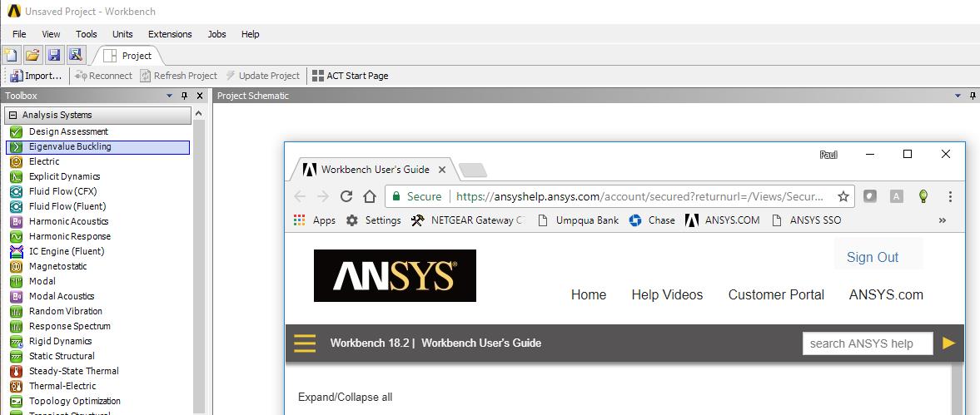Open the Jobs menu
The width and height of the screenshot is (980, 415).
(216, 34)
